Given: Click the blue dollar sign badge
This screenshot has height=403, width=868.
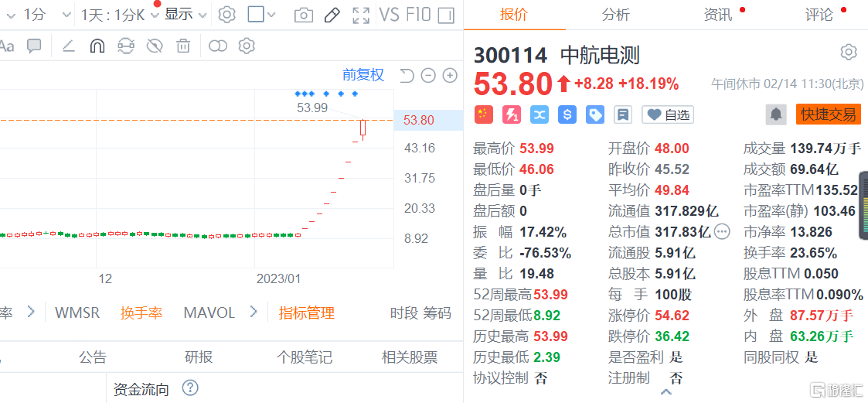Looking at the screenshot, I should 567,114.
